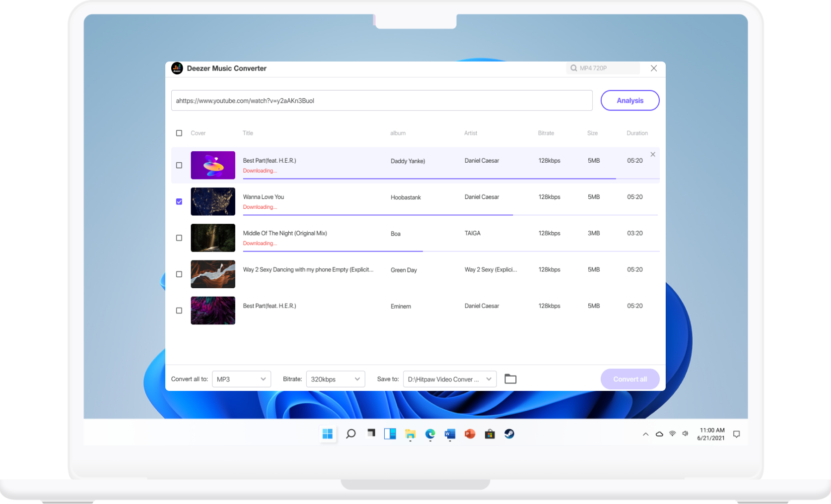Screen dimensions: 831x504
Task: Click the Bitrate column header
Action: (546, 133)
